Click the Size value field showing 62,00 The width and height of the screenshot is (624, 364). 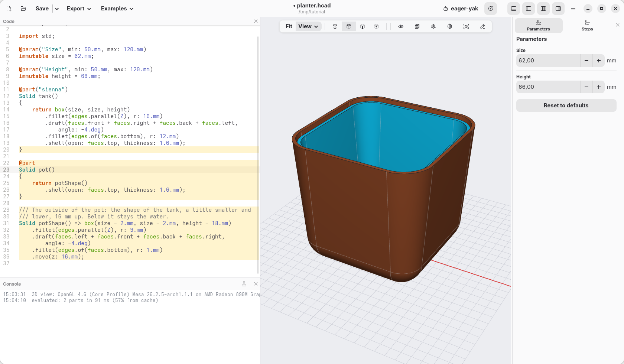pyautogui.click(x=548, y=61)
